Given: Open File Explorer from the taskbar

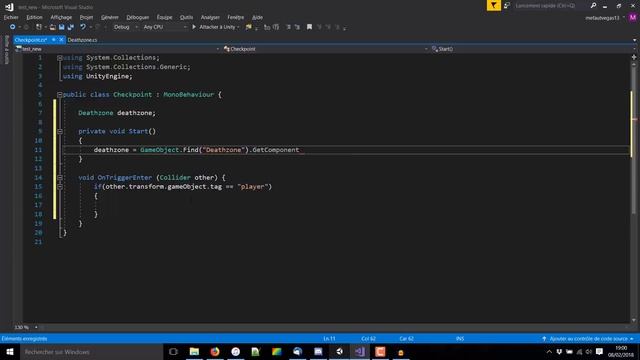Looking at the screenshot, I should pyautogui.click(x=194, y=351).
